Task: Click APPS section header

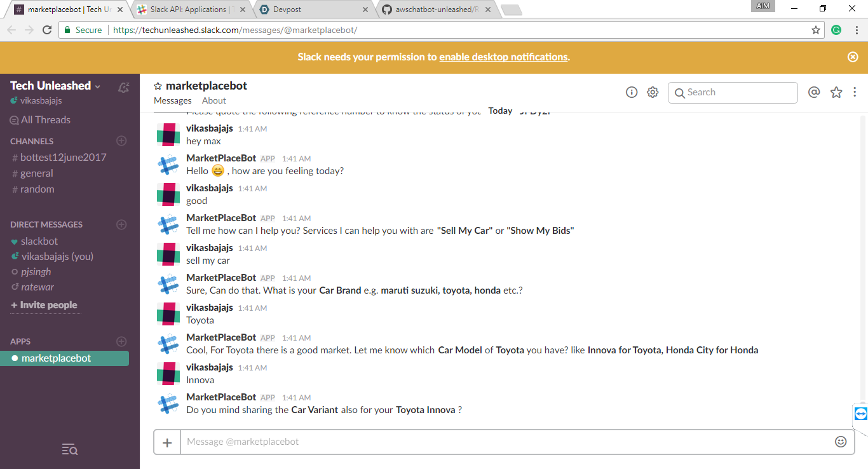Action: coord(20,341)
